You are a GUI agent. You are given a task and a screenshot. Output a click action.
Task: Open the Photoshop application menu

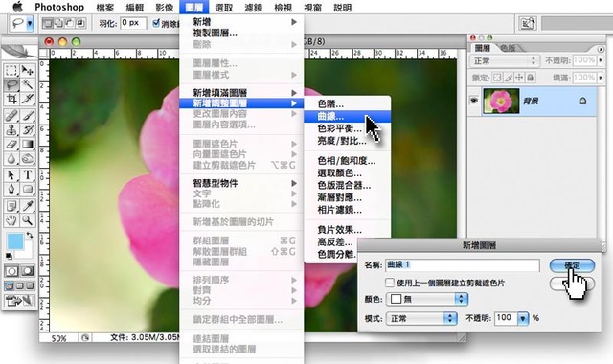(59, 7)
